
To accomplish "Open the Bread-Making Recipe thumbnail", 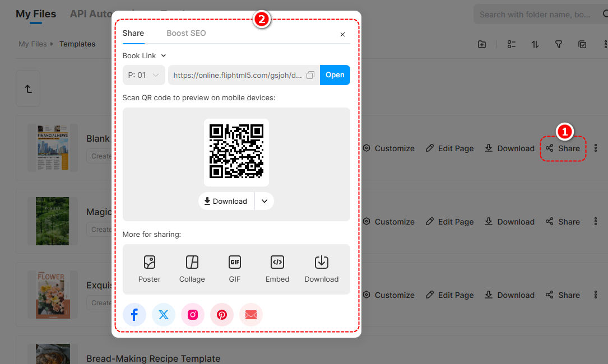I will click(53, 353).
